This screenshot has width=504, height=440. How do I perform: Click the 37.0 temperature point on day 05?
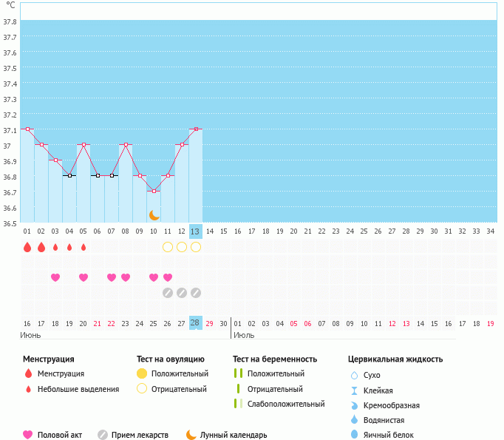tap(84, 145)
